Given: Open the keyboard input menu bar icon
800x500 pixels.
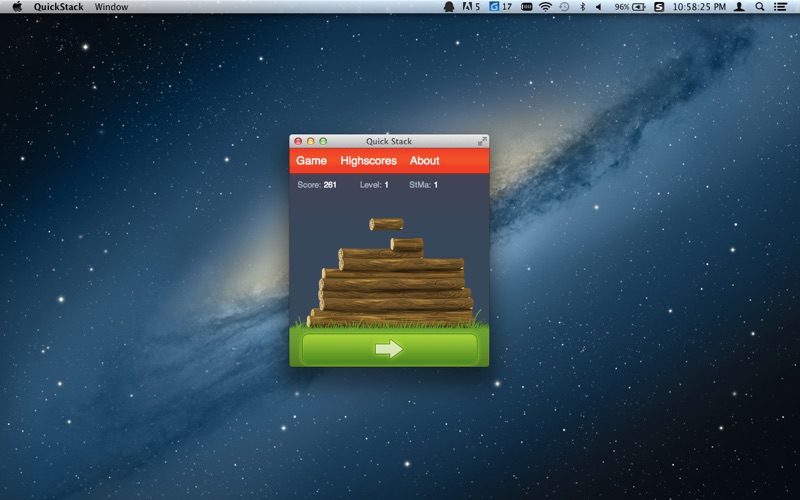Looking at the screenshot, I should point(527,7).
